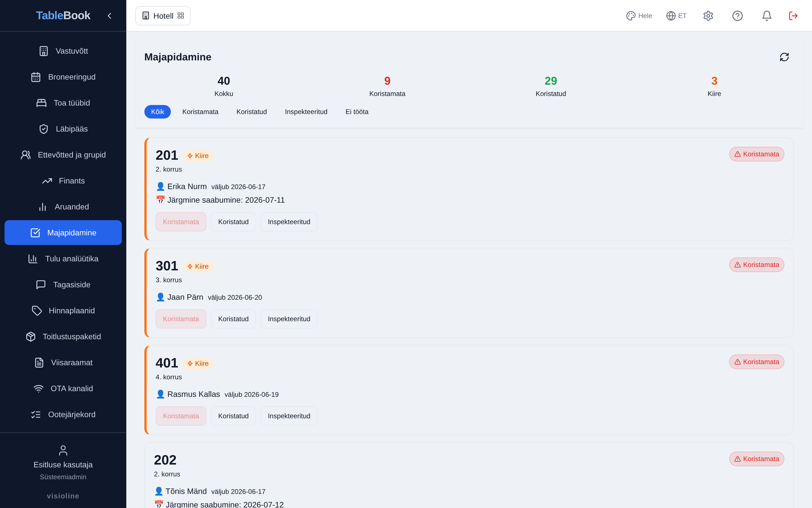Click Koristamata status badge of room 401

pos(756,362)
